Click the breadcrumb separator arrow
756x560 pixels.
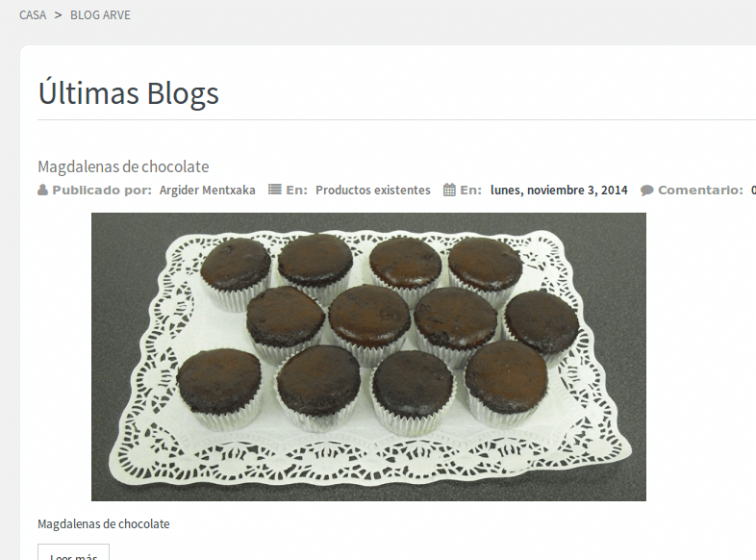(x=59, y=15)
